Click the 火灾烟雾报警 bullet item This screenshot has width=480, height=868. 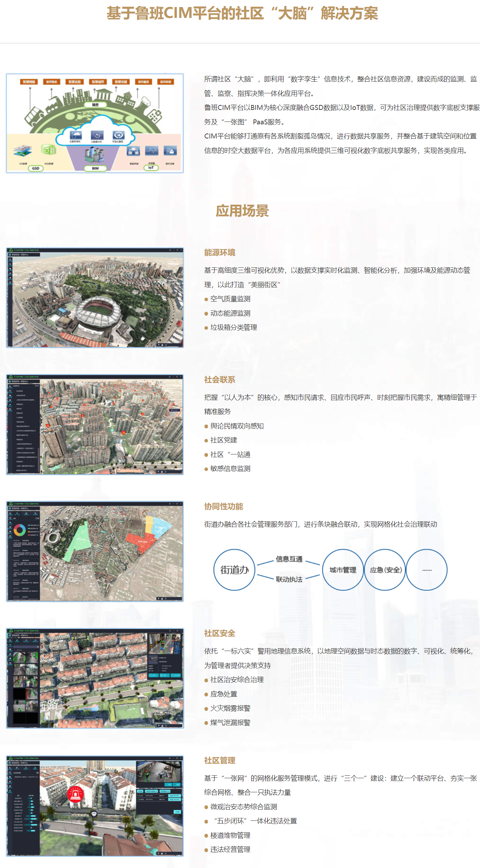point(227,708)
